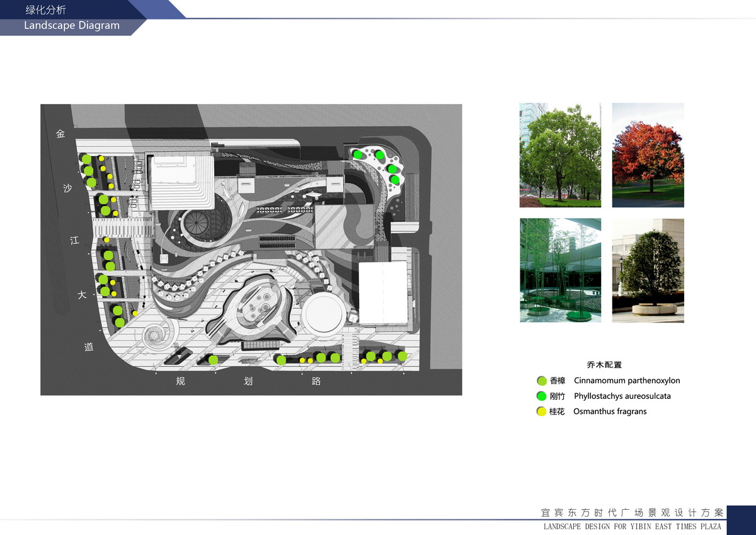The width and height of the screenshot is (756, 535).
Task: Click the 宜宾东方时代广场景观设计方案 footer text
Action: point(632,512)
